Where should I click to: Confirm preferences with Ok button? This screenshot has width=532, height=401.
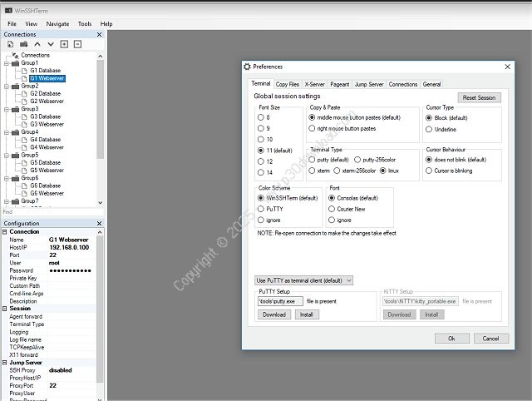tap(451, 339)
